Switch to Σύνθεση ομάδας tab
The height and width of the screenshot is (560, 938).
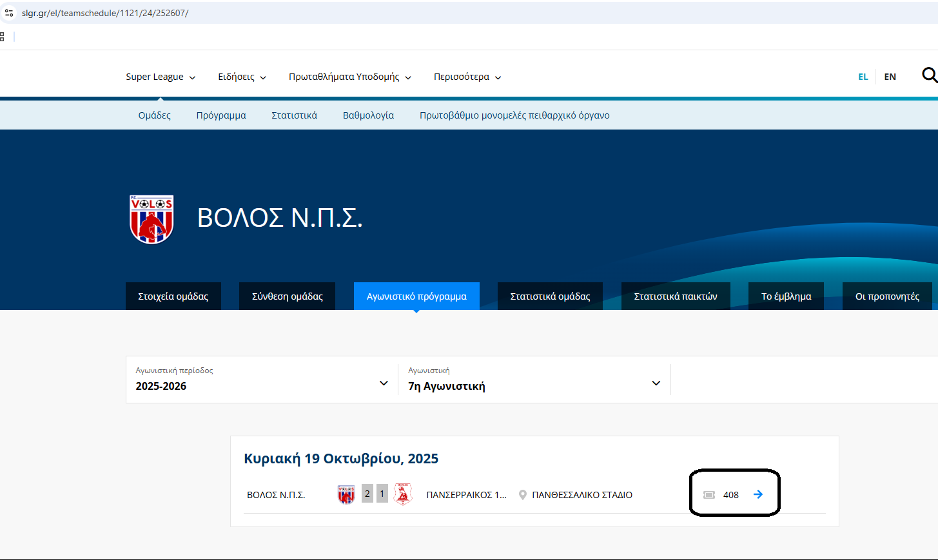pos(287,296)
